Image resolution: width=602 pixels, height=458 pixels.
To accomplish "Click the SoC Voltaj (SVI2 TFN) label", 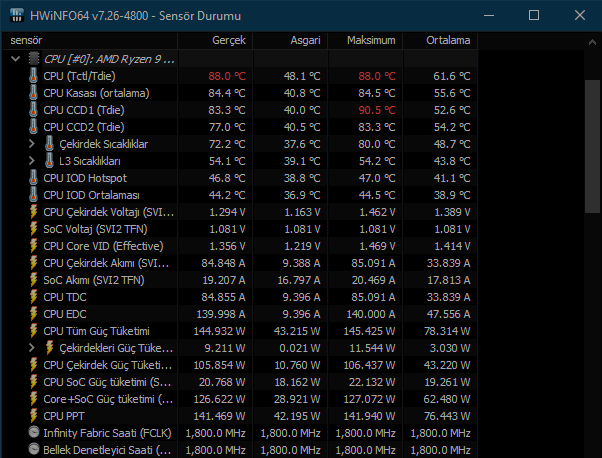I will [95, 229].
